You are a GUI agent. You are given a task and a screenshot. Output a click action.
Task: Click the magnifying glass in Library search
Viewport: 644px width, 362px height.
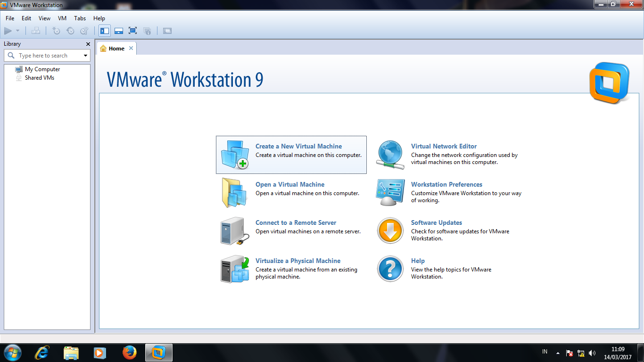(11, 56)
